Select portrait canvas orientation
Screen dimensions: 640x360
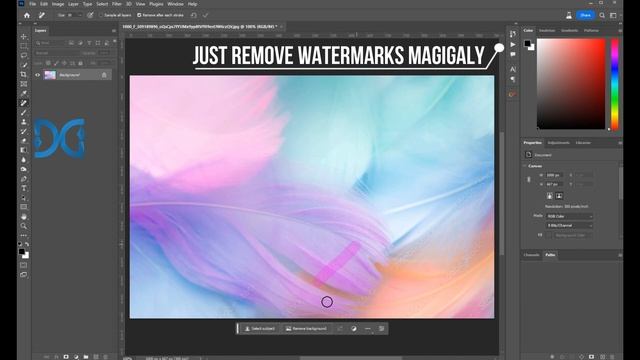click(x=550, y=196)
